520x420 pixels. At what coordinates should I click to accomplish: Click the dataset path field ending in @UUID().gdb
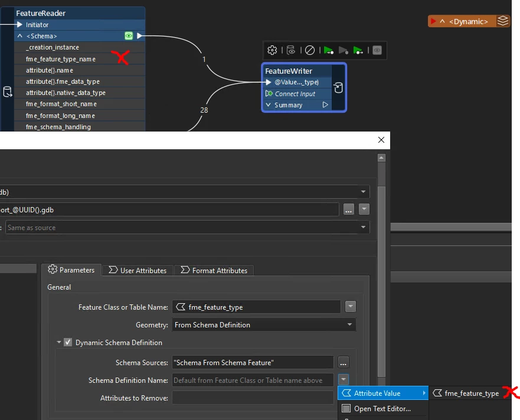tap(169, 209)
